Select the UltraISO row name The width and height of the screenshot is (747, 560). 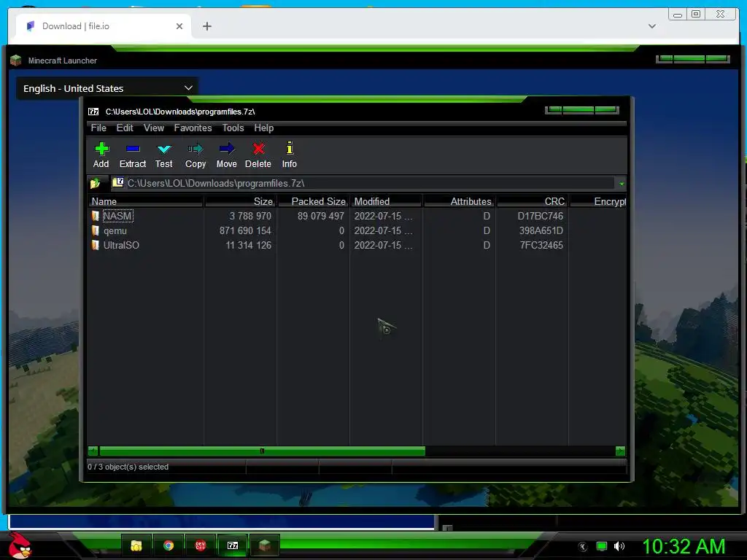122,246
